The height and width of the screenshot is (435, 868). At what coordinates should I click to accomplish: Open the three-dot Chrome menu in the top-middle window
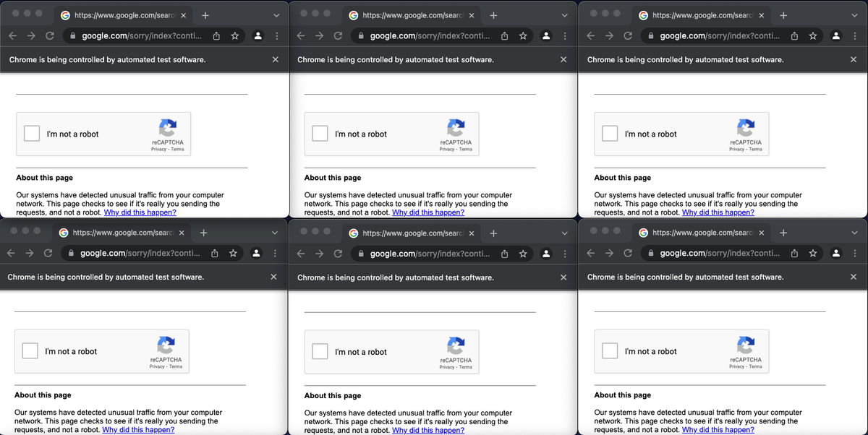[565, 35]
